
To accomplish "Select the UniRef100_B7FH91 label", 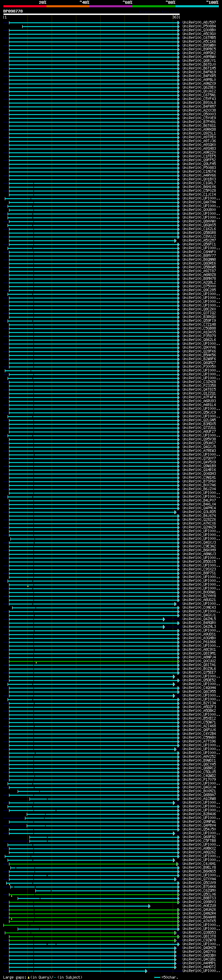I will [199, 122].
